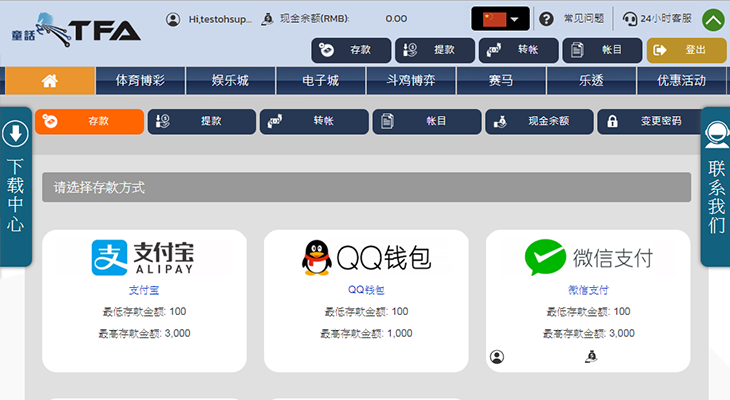Choose the 微信支付 logo payment method

[x=588, y=258]
